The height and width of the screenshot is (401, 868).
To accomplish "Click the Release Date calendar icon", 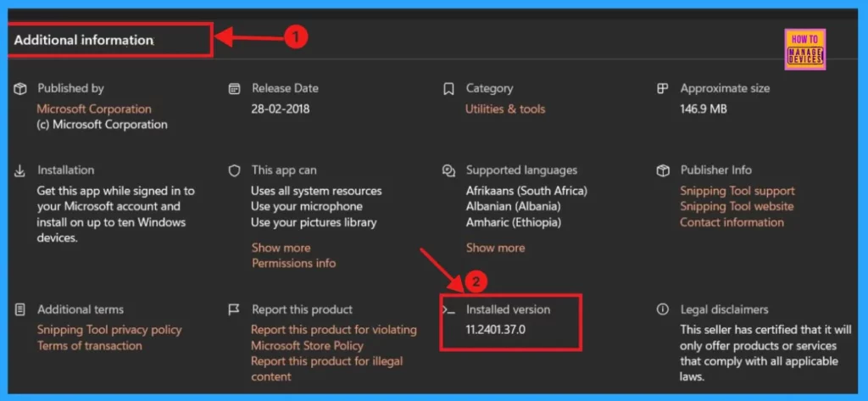I will coord(235,89).
